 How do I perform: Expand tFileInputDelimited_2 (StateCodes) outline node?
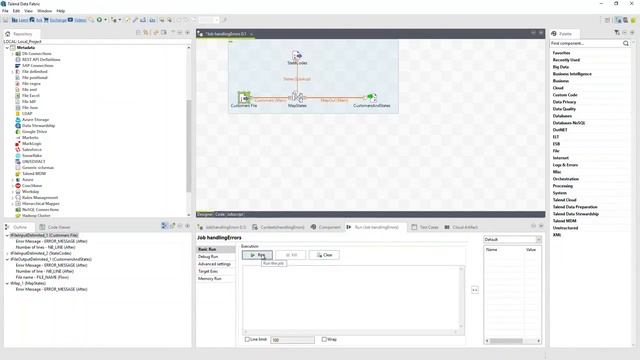[x=7, y=253]
